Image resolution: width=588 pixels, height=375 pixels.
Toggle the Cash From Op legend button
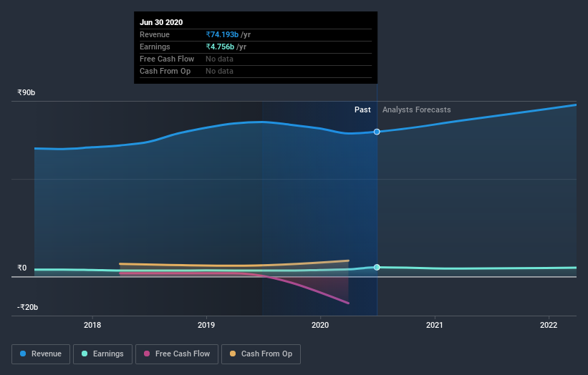(261, 354)
